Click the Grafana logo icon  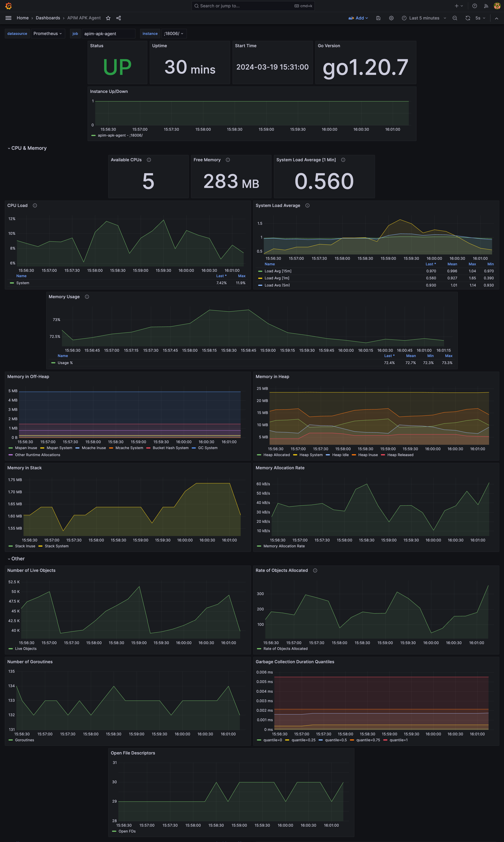(8, 6)
